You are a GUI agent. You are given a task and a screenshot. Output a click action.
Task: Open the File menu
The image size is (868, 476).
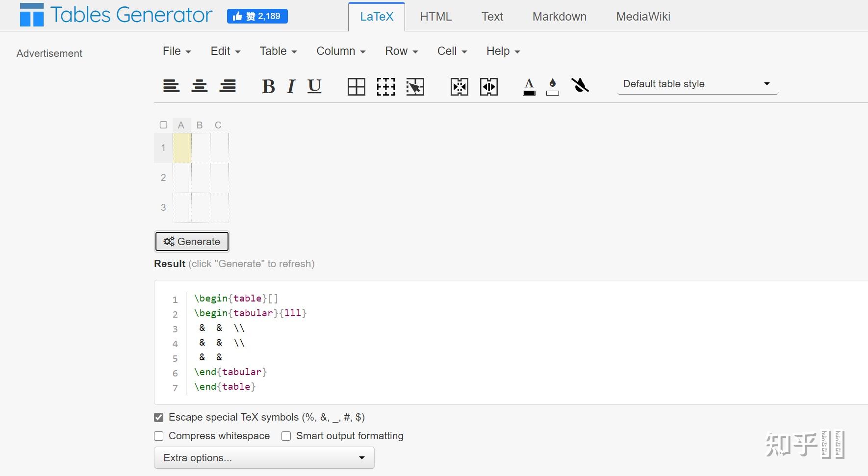177,51
